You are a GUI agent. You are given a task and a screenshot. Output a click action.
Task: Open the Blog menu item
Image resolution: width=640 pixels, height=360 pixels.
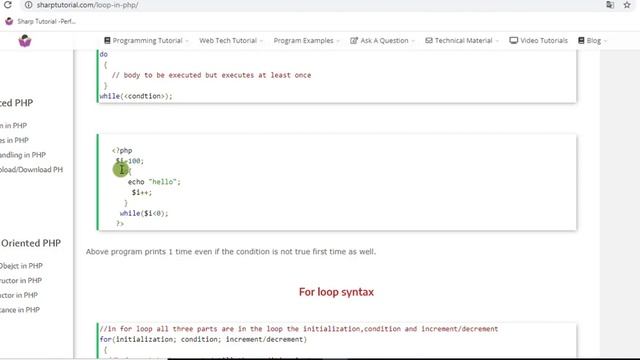click(593, 40)
